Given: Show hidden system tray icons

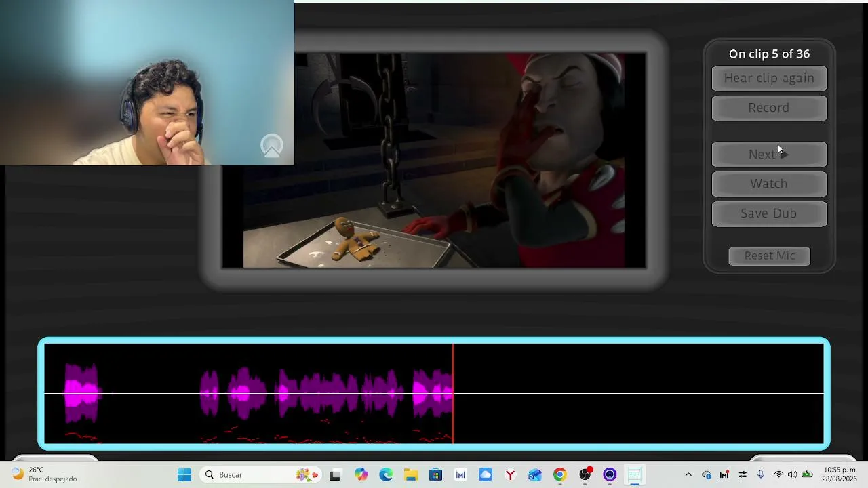Looking at the screenshot, I should pyautogui.click(x=688, y=475).
